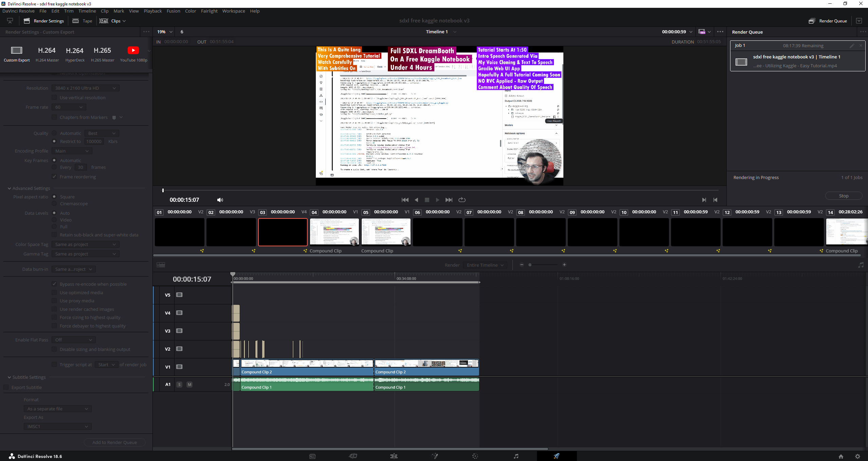Toggle the Render Queue panel button
This screenshot has height=461, width=868.
828,21
